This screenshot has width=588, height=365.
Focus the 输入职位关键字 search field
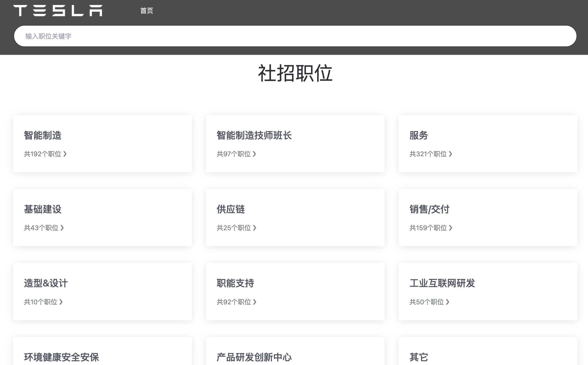click(295, 36)
